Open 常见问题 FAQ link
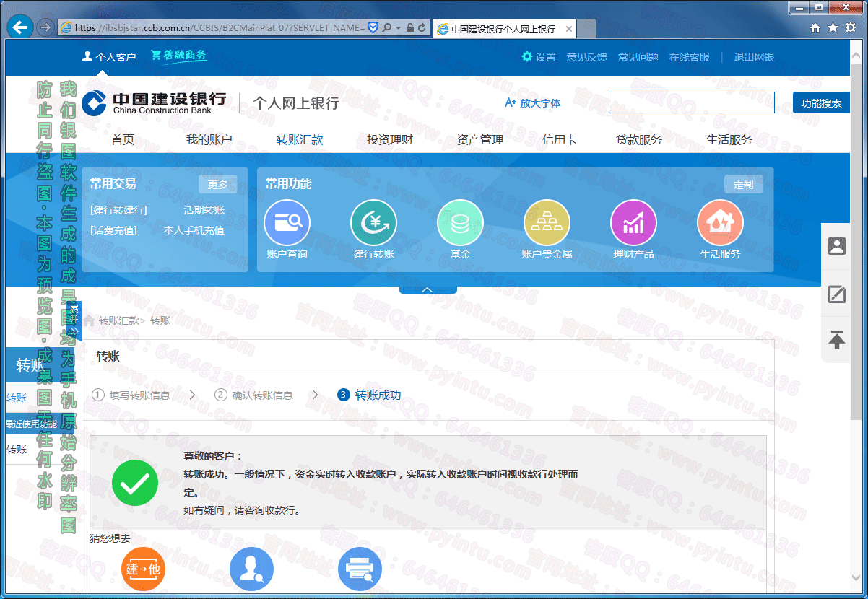Image resolution: width=868 pixels, height=599 pixels. coord(638,57)
